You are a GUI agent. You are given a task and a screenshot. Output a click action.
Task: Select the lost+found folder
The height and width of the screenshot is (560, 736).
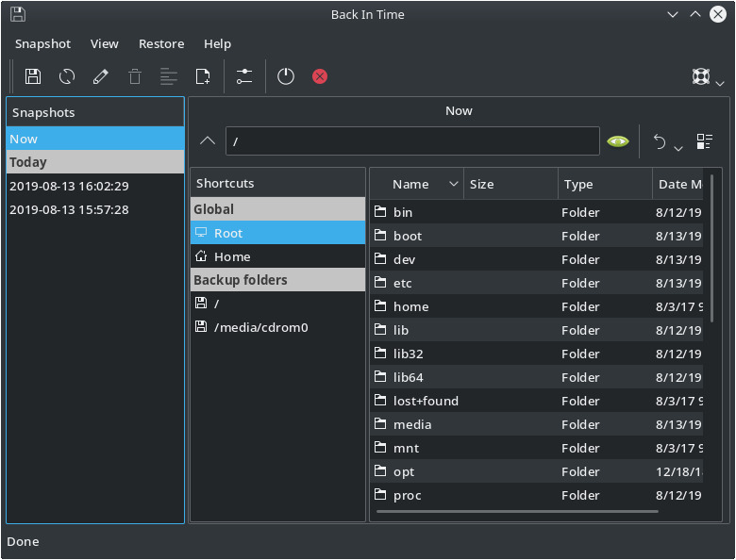click(537, 401)
